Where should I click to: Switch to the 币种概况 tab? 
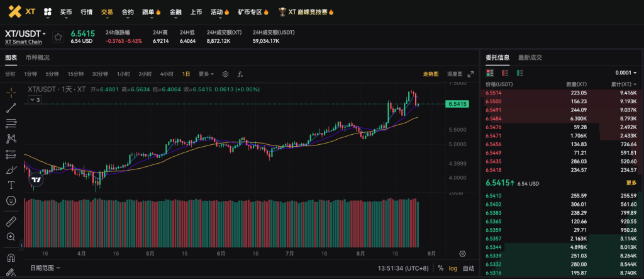tap(37, 57)
